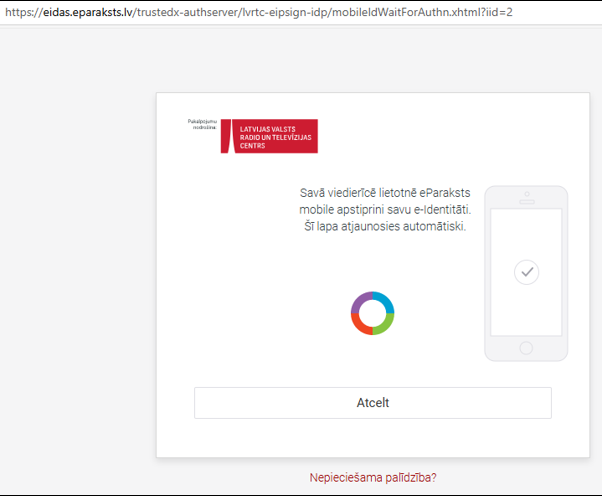Click the purple segment of the spinner
This screenshot has height=497, width=602.
tap(359, 302)
